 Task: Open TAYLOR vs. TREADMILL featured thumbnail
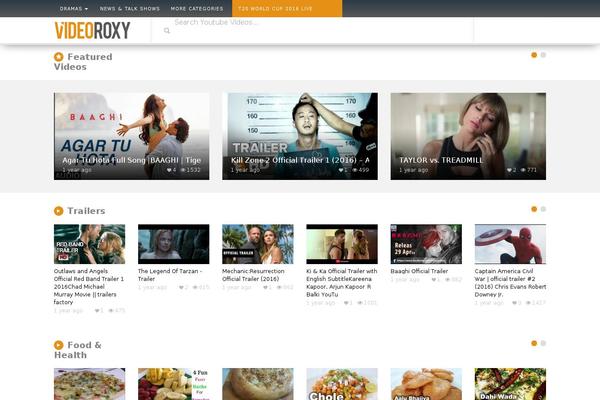point(468,136)
